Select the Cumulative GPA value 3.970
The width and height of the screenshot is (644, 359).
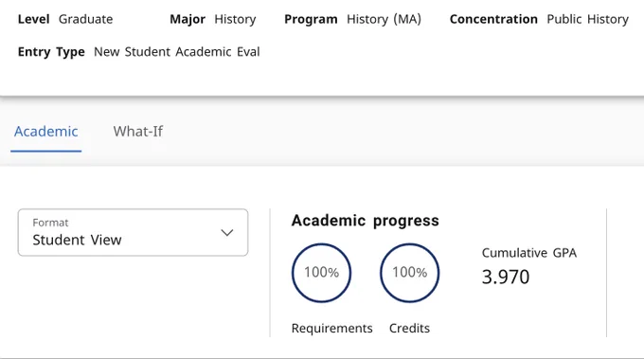pos(506,277)
